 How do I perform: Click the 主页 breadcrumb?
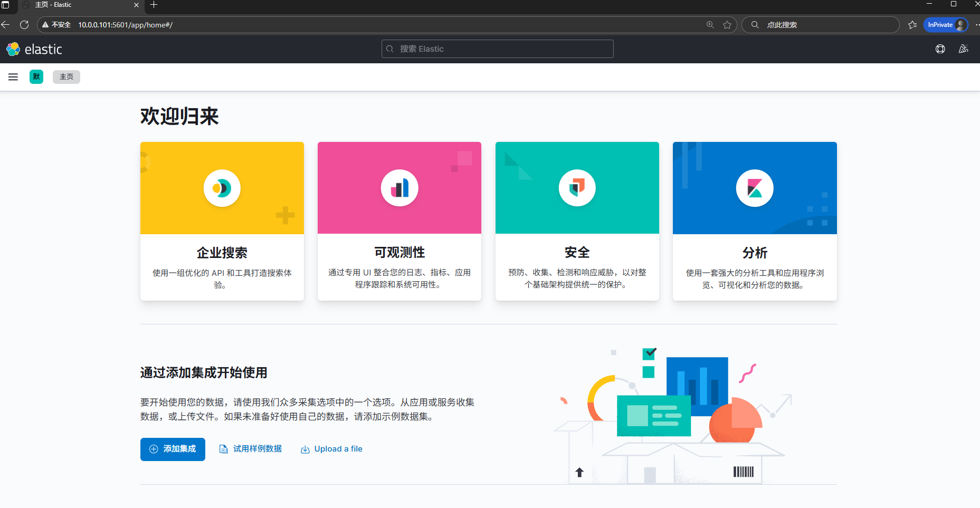click(x=66, y=77)
